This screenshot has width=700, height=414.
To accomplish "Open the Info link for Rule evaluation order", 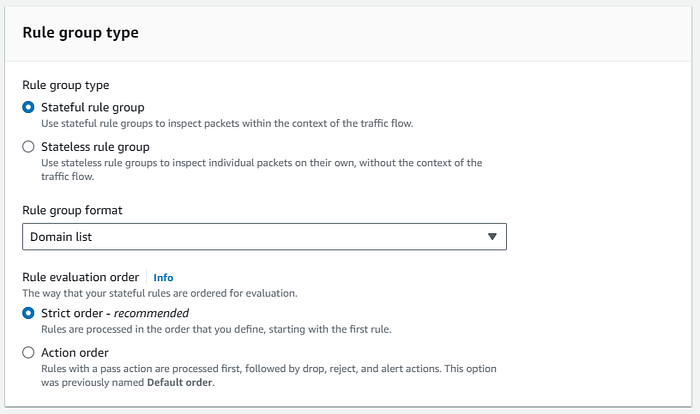I will tap(163, 277).
